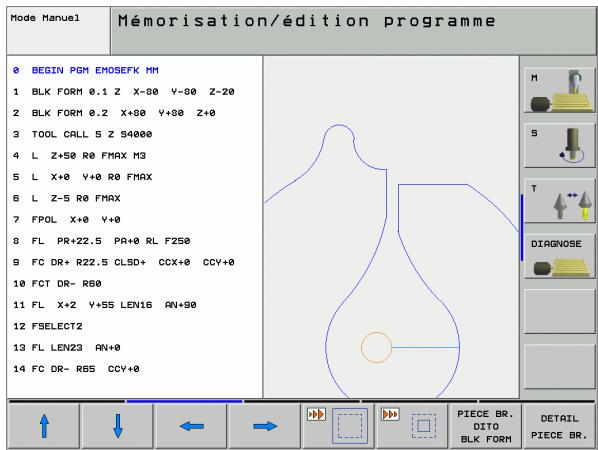The height and width of the screenshot is (450, 598).
Task: Click the blue highlighted soft-key row indicator
Action: coord(184,401)
